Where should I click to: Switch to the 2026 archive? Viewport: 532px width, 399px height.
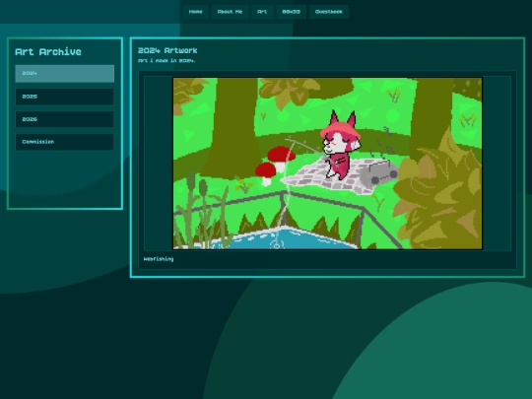(x=65, y=119)
